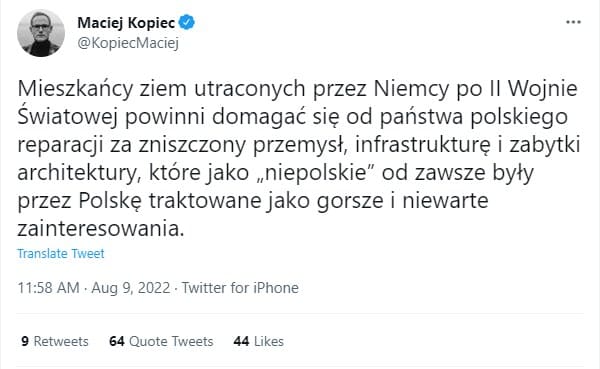
Task: Click the blue verified badge icon
Action: (187, 23)
